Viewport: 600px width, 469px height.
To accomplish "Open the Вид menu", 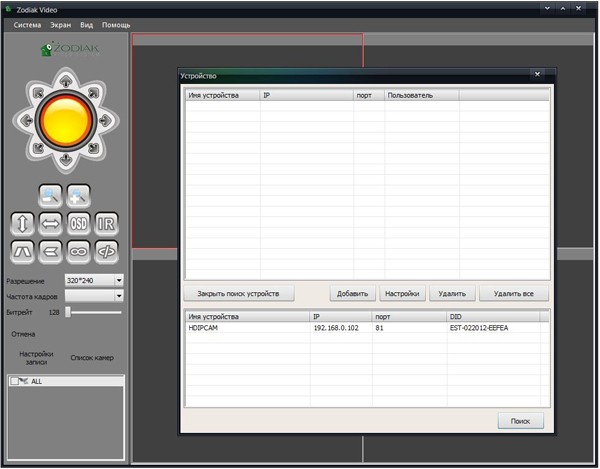I will (87, 24).
